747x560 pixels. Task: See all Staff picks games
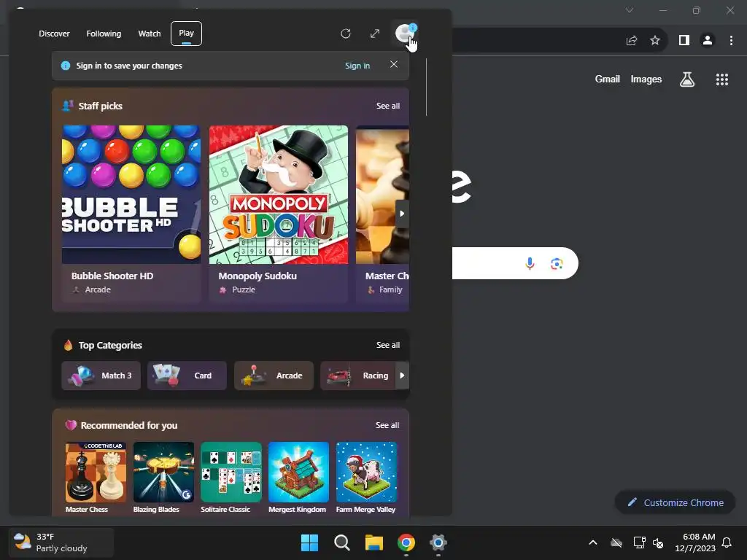pyautogui.click(x=388, y=106)
